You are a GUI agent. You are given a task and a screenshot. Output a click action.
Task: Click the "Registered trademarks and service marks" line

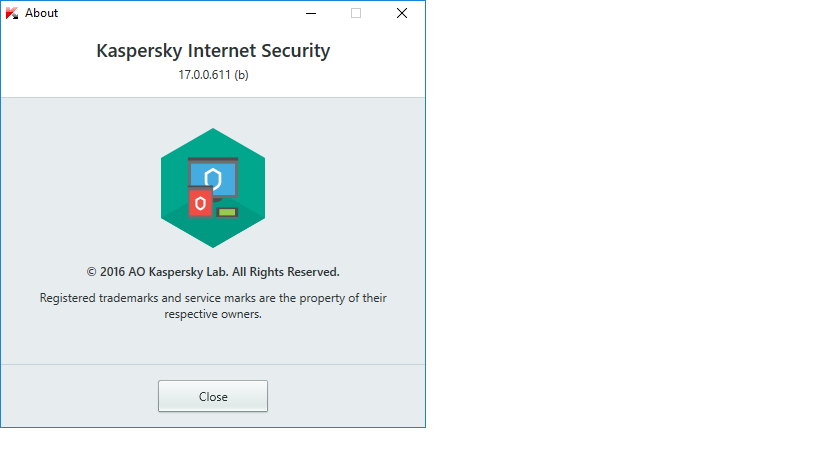click(213, 298)
